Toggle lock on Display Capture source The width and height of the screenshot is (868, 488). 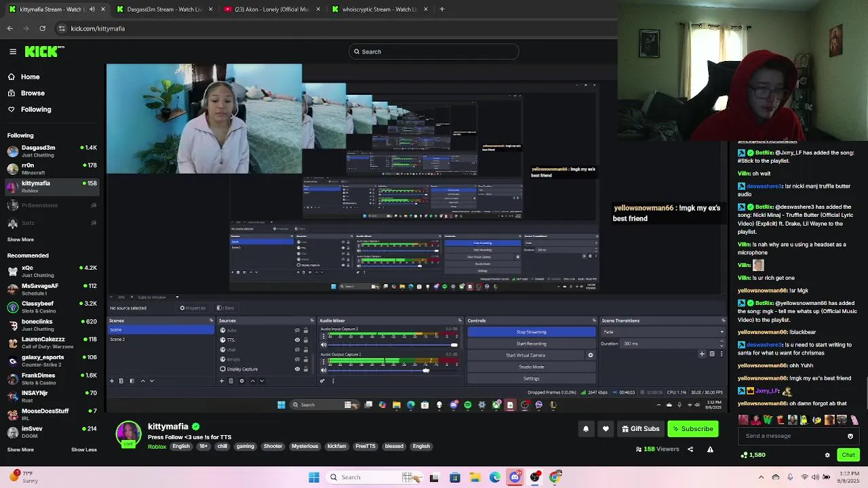coord(306,369)
